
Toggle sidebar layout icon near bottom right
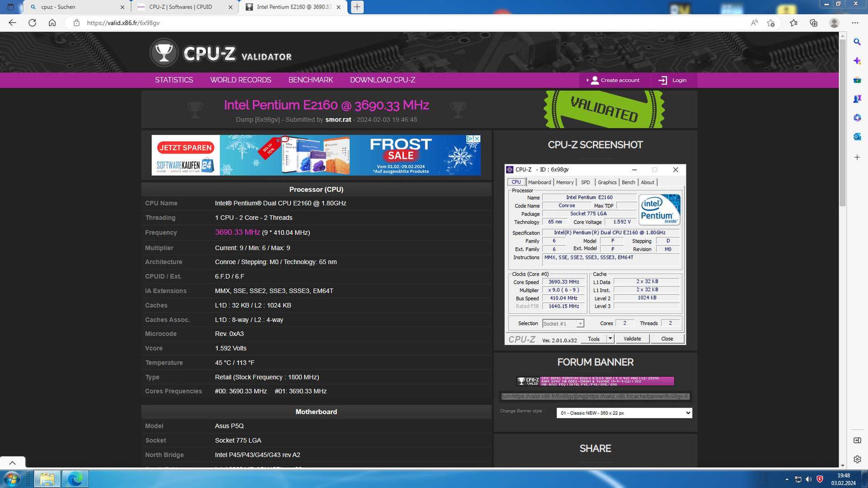[857, 440]
